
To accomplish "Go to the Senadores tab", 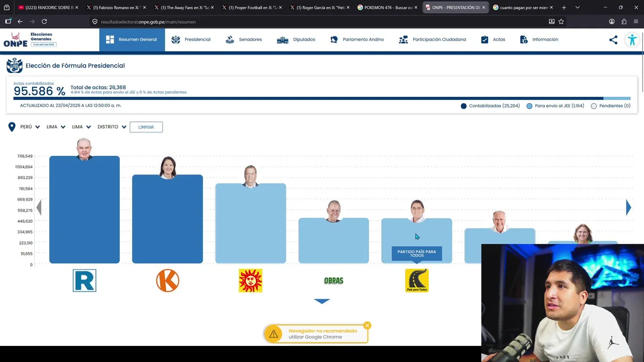I will 244,39.
